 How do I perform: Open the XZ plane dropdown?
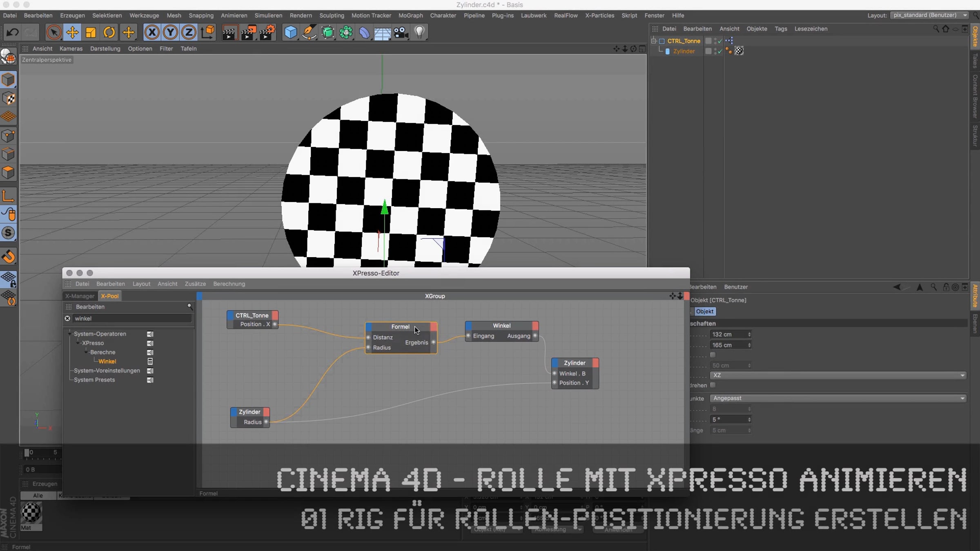(838, 375)
